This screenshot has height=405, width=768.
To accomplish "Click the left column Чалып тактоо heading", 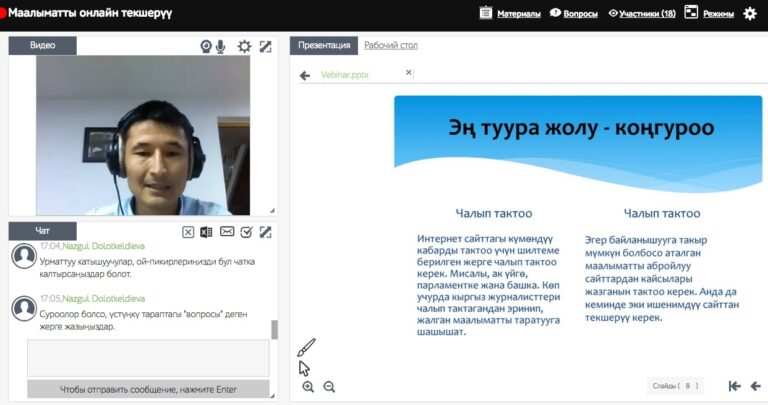I will tap(494, 214).
